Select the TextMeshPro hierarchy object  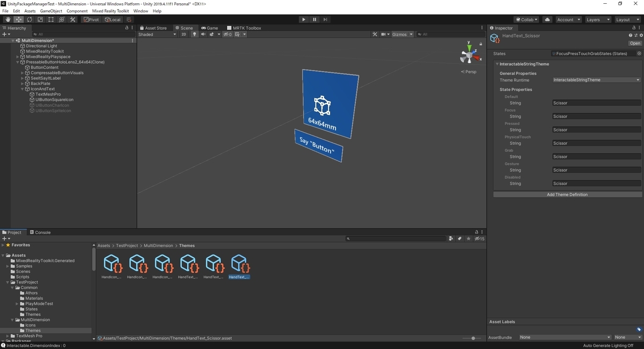(48, 94)
